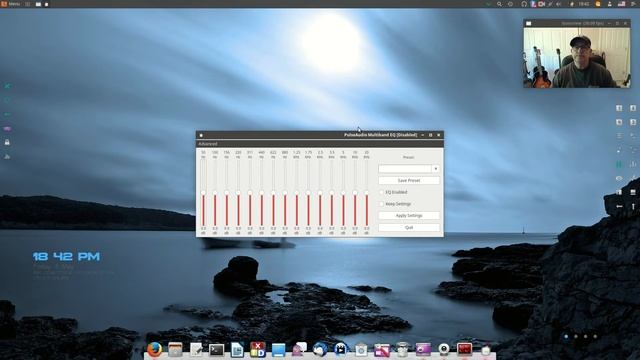Click the 50 Hz band slider handle
This screenshot has height=360, width=640.
[x=203, y=193]
